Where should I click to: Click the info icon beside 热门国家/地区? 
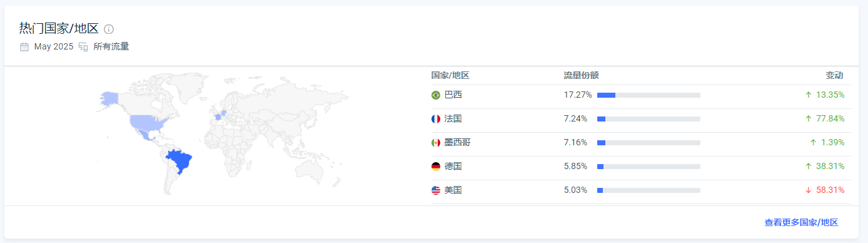[109, 29]
